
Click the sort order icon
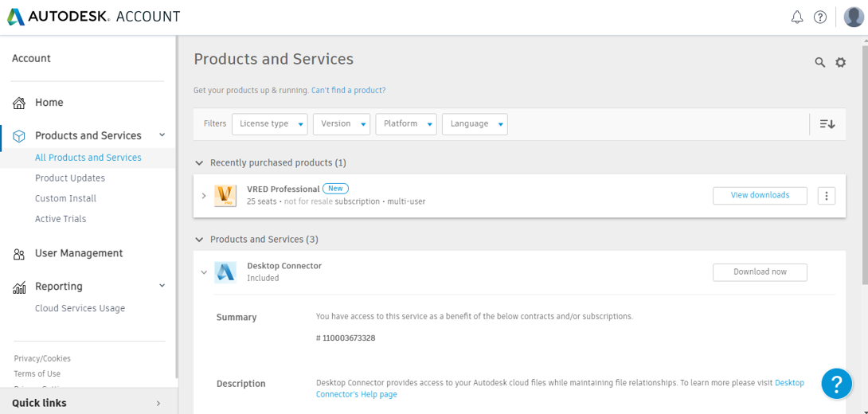(827, 124)
